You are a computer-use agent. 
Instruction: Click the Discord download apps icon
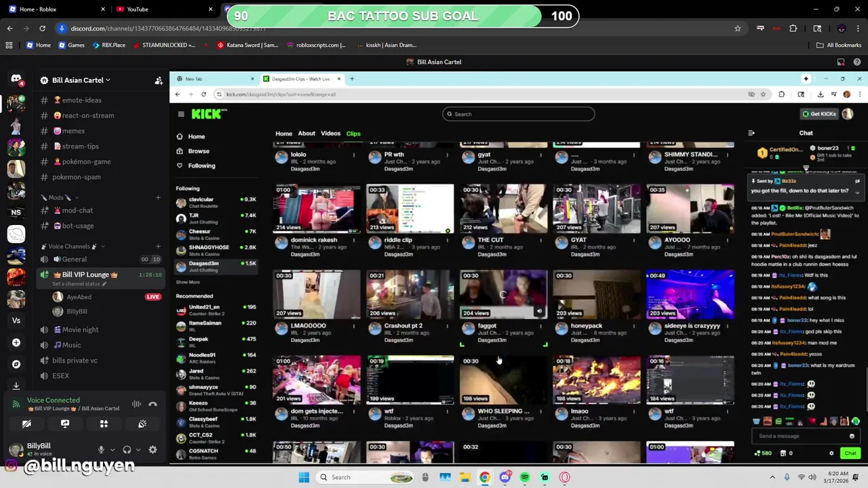(16, 385)
